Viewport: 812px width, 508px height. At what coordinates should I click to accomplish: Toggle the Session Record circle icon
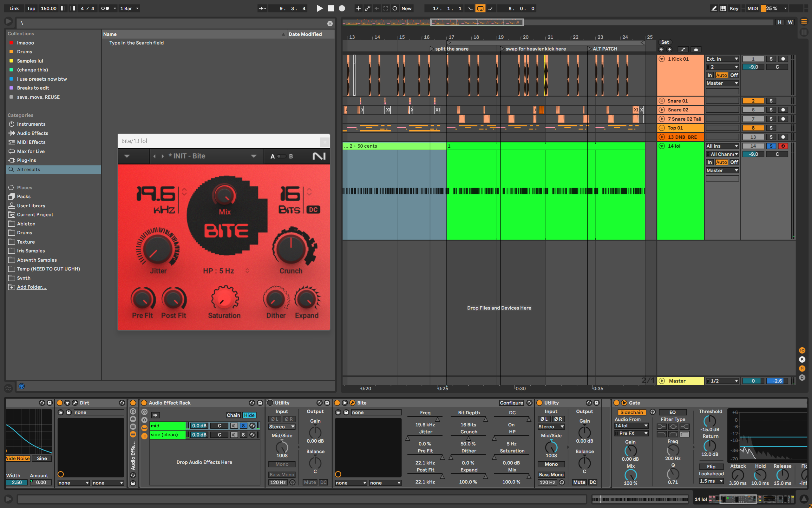click(x=395, y=8)
